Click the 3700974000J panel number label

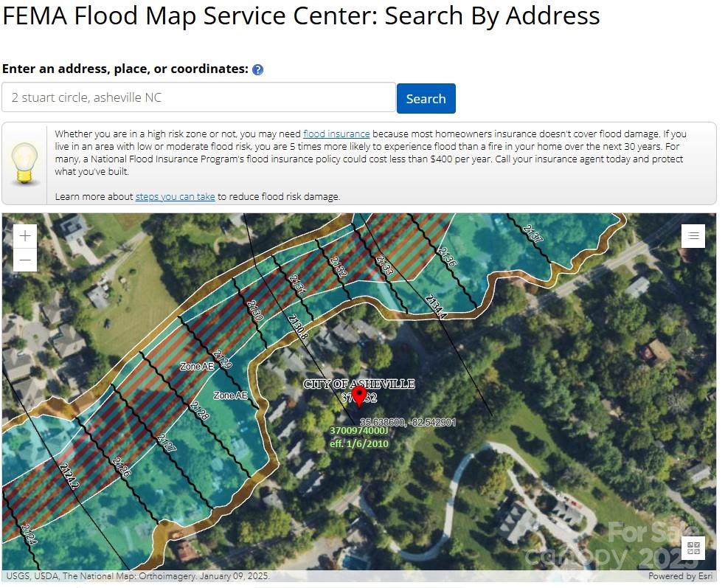point(358,431)
